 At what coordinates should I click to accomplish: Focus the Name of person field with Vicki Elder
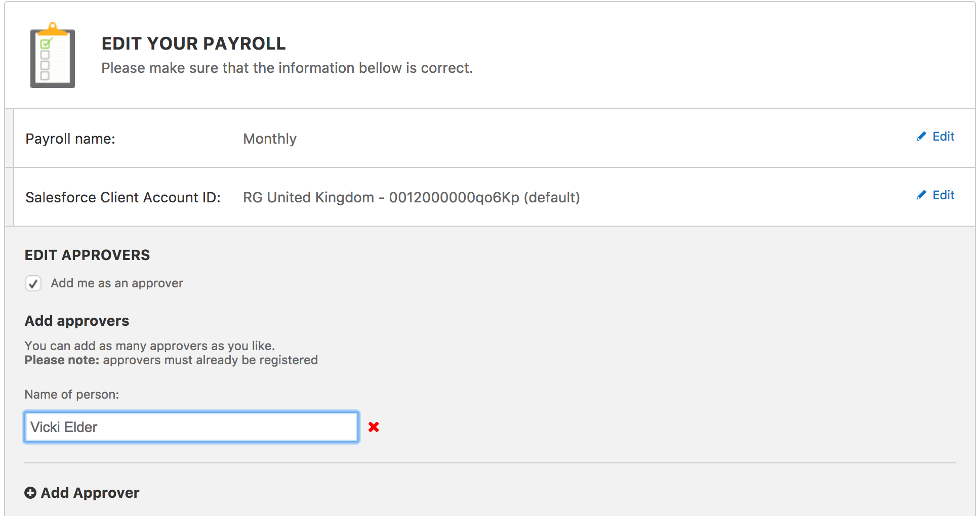point(191,427)
